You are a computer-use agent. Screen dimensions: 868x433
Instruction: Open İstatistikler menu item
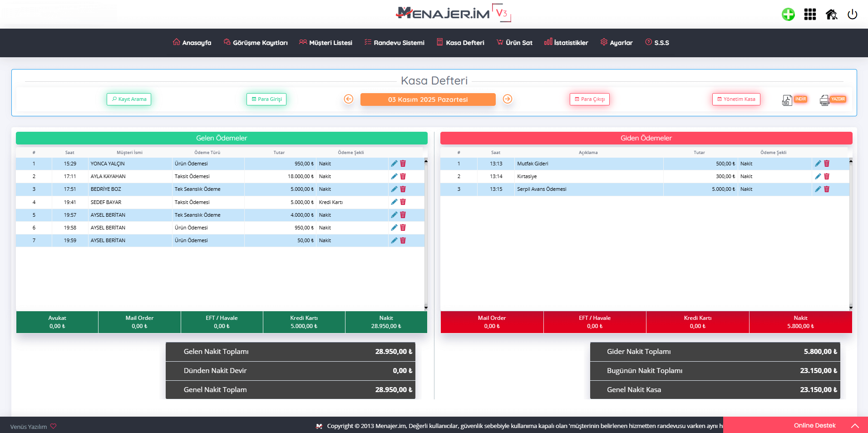pyautogui.click(x=566, y=43)
